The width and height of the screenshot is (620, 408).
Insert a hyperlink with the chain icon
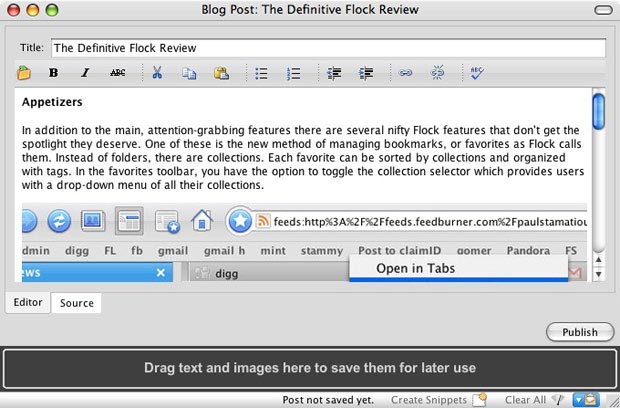[405, 73]
